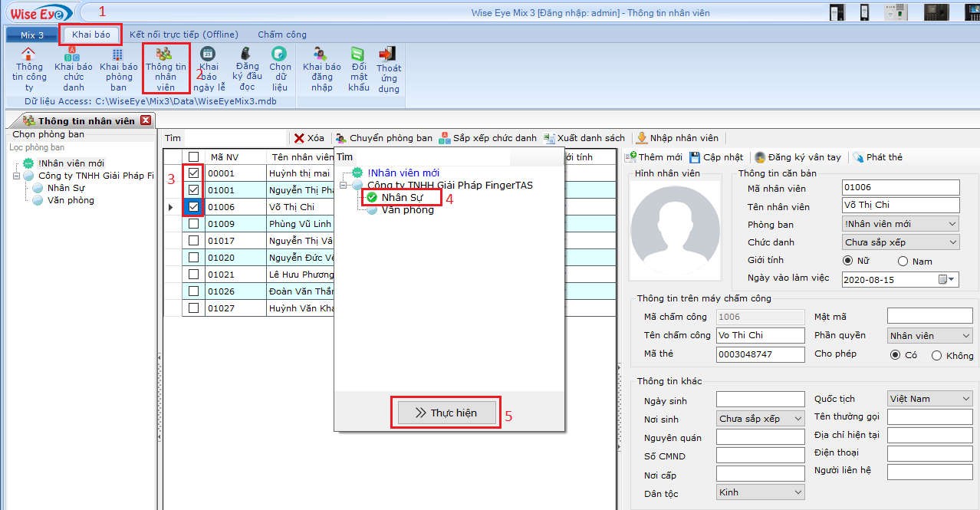Click the Mã thẻ input field
This screenshot has width=980, height=510.
point(759,354)
